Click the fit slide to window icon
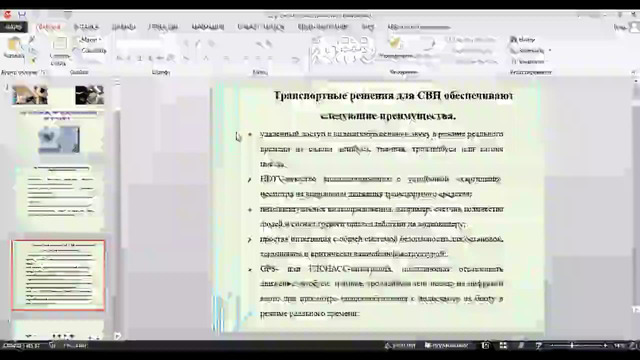Viewport: 640px width, 360px height. pyautogui.click(x=633, y=345)
